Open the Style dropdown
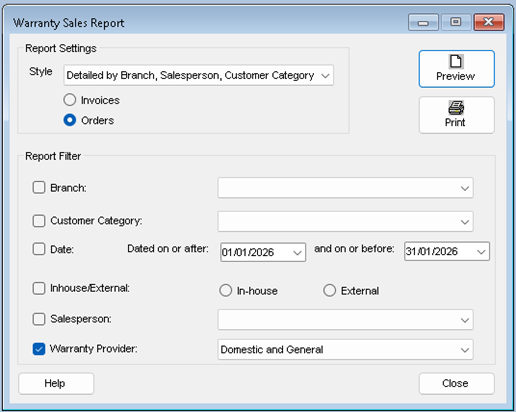The width and height of the screenshot is (516, 412). coord(199,75)
